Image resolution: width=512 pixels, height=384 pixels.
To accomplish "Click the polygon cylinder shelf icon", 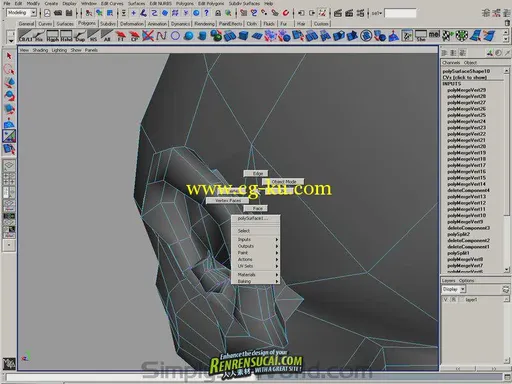I will [202, 35].
